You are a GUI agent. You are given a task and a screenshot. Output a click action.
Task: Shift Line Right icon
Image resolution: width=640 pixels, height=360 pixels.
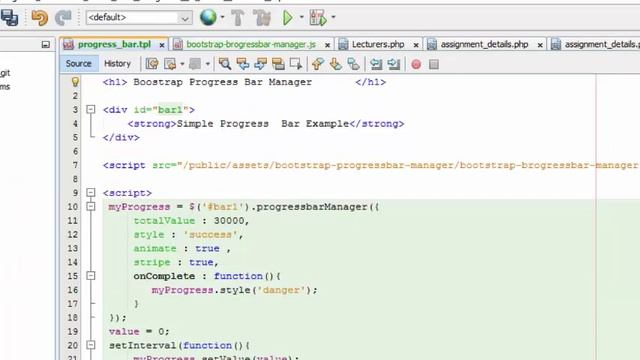point(394,64)
